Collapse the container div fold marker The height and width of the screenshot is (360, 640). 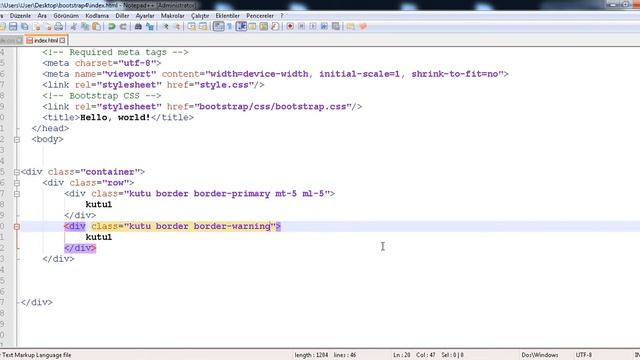tap(17, 172)
